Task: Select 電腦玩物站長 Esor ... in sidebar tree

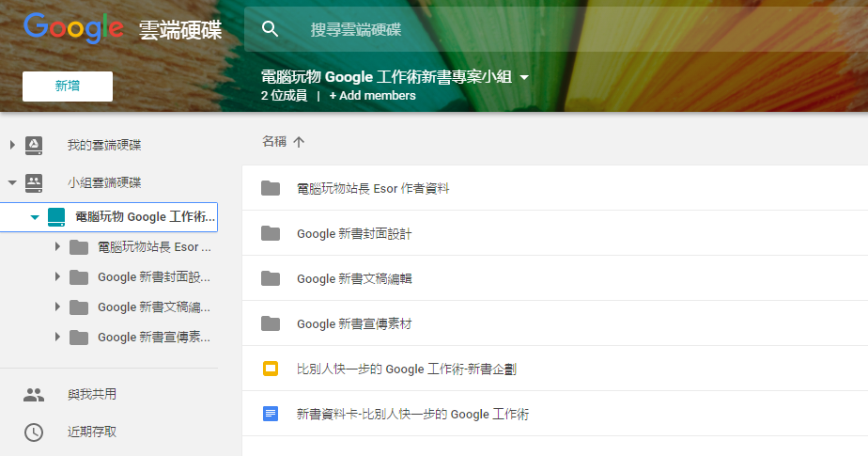Action: tap(154, 247)
